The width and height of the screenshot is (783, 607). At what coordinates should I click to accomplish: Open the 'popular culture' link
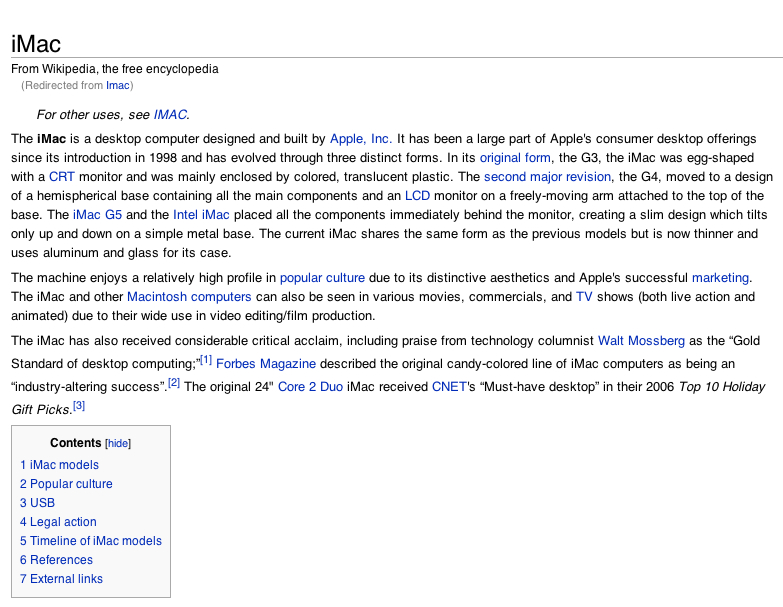322,278
